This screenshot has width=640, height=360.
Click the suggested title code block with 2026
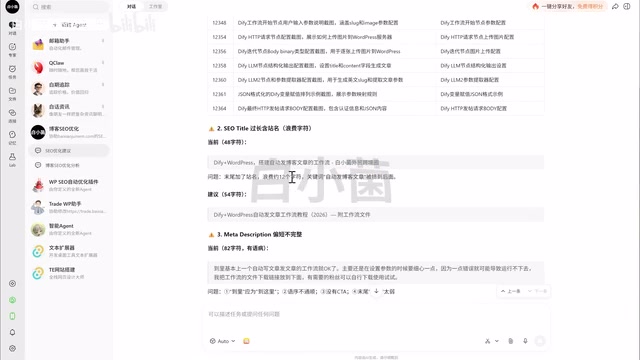coord(376,215)
